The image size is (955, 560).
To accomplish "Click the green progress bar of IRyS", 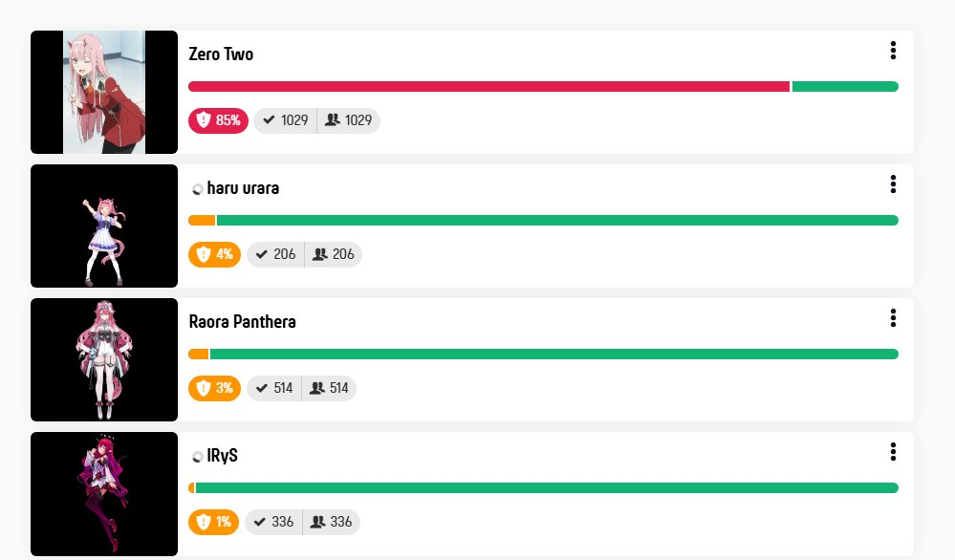I will [547, 488].
